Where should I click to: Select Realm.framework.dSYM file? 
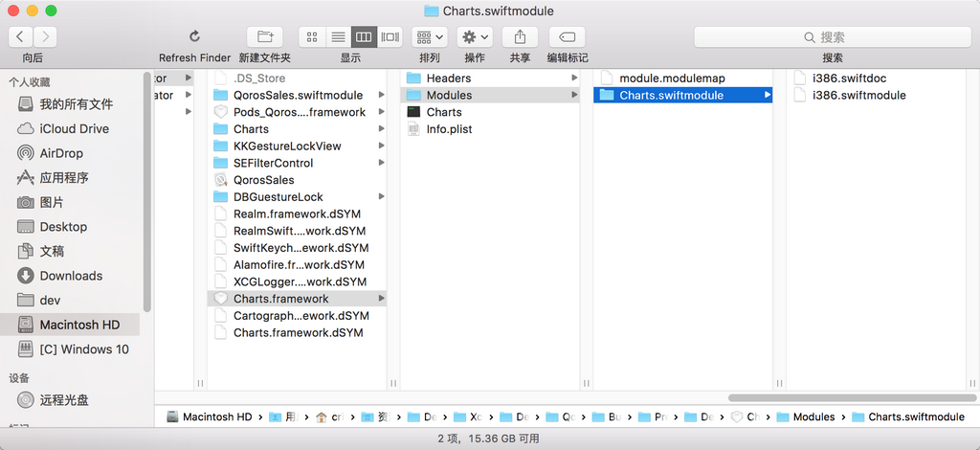pos(297,214)
